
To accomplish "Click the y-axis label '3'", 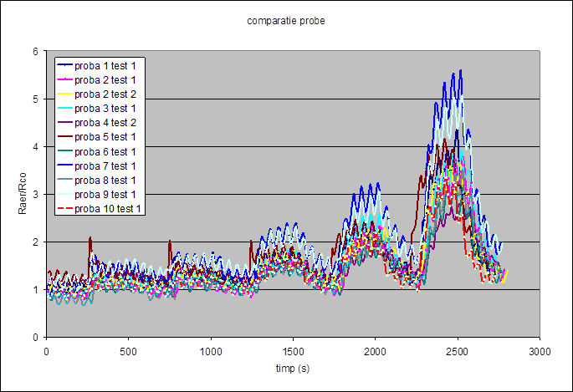I will (x=35, y=195).
